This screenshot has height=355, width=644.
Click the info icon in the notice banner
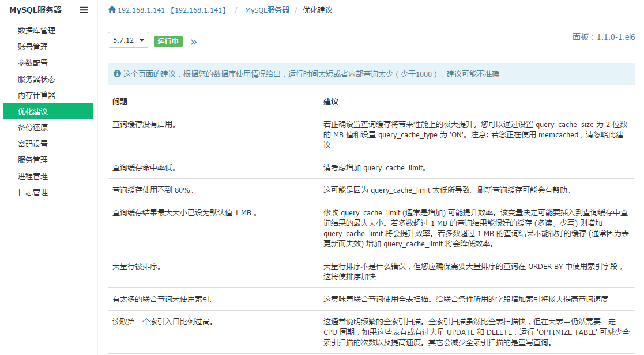(x=117, y=74)
